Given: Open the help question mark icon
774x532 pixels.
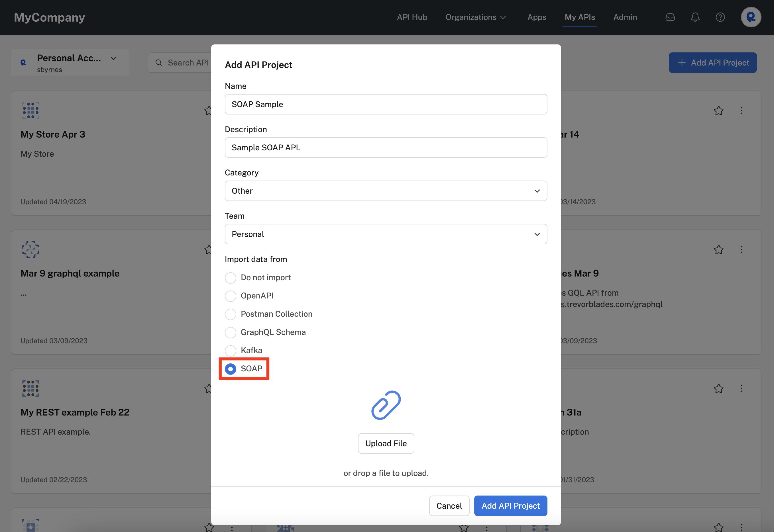Looking at the screenshot, I should tap(720, 17).
